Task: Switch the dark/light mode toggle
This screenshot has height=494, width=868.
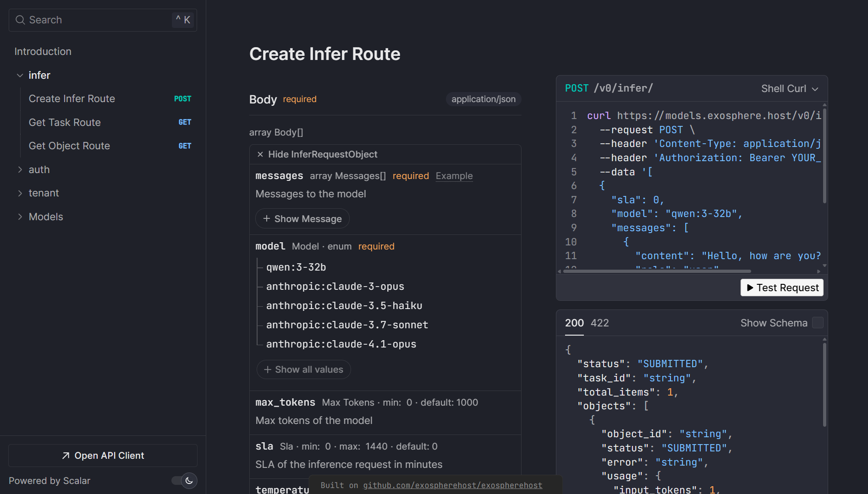Action: coord(184,481)
